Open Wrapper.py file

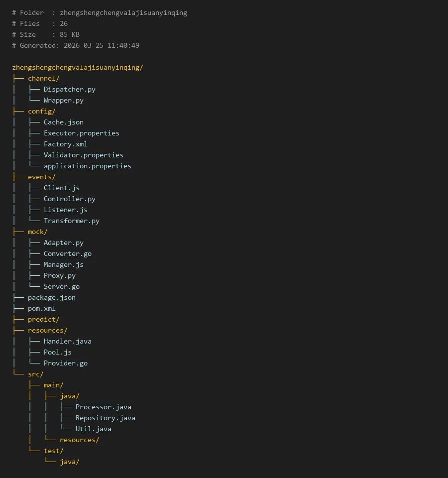[63, 100]
